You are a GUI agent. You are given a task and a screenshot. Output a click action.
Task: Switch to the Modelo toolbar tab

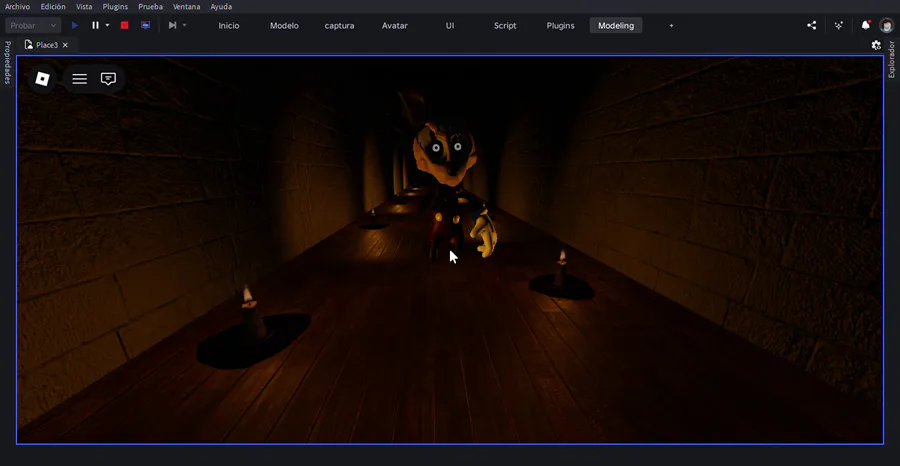(284, 25)
